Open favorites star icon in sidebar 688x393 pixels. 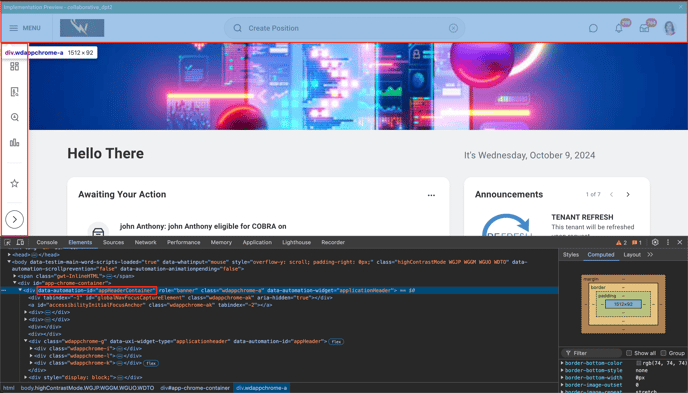14,183
